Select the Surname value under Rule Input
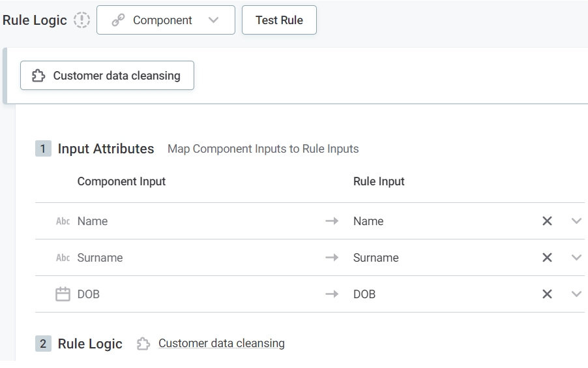Viewport: 588px width, 368px height. tap(375, 258)
